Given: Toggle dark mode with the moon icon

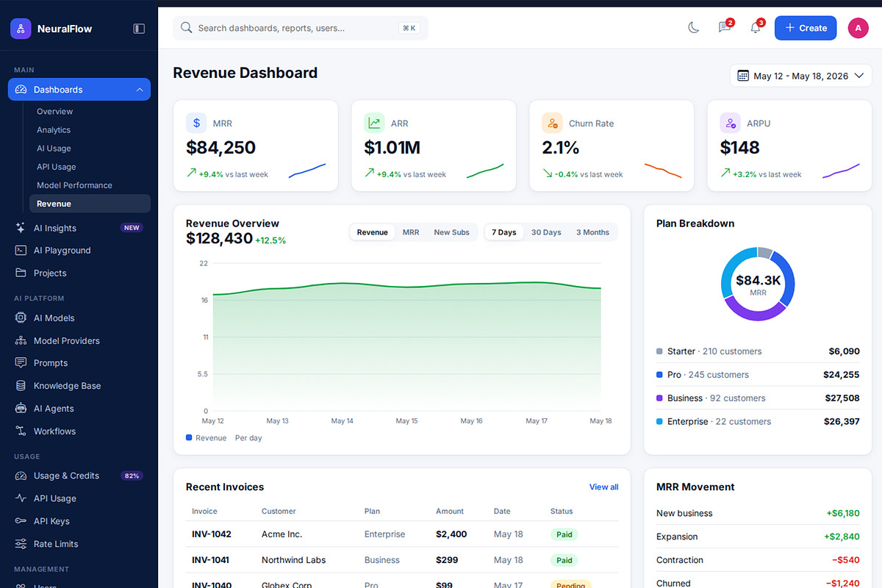Looking at the screenshot, I should tap(693, 28).
